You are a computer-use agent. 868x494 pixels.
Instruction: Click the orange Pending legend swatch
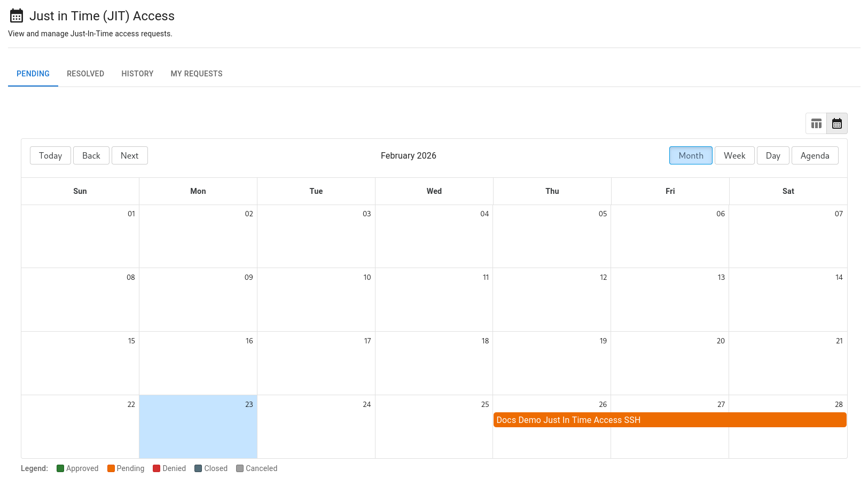[111, 468]
